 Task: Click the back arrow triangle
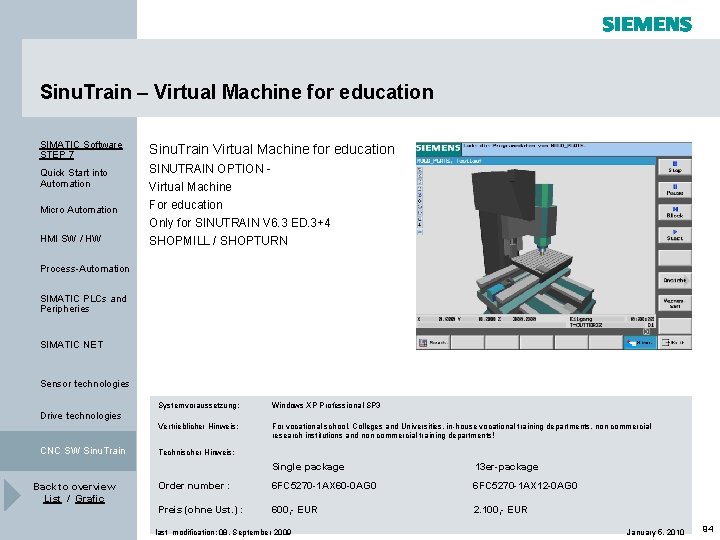12,495
